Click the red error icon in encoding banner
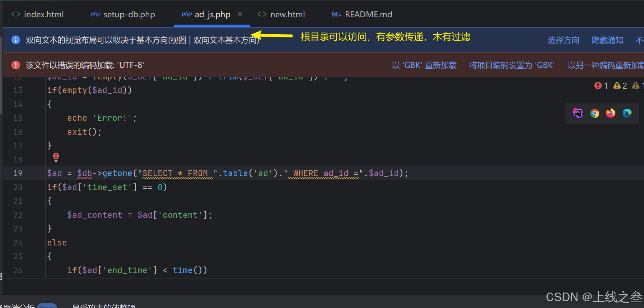Image resolution: width=644 pixels, height=308 pixels. pos(16,65)
